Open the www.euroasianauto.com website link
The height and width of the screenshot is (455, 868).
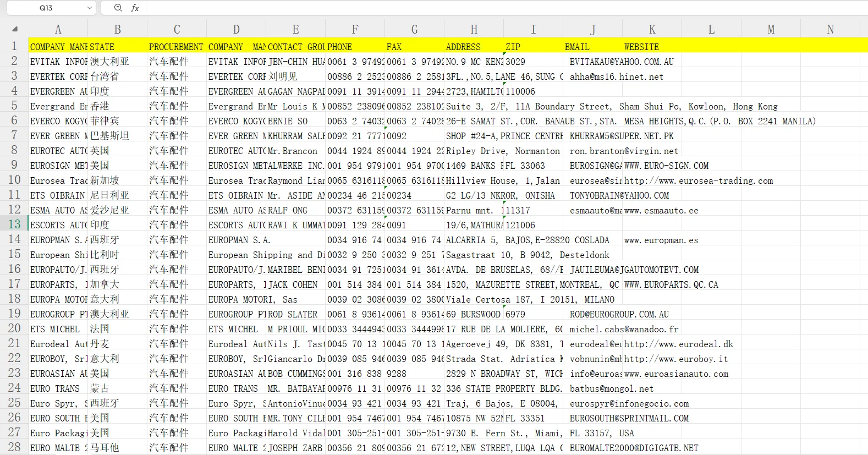(676, 374)
